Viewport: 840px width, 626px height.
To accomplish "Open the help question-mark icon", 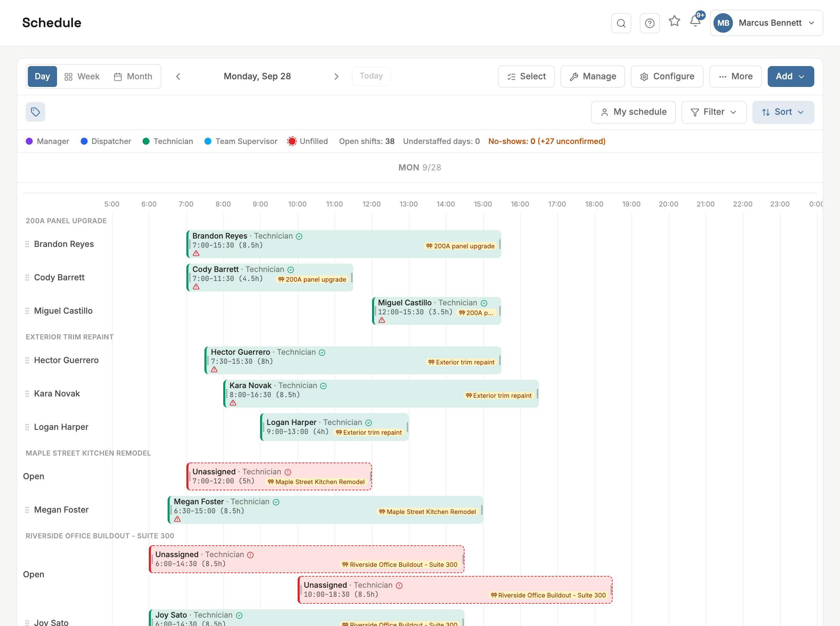I will (x=649, y=23).
